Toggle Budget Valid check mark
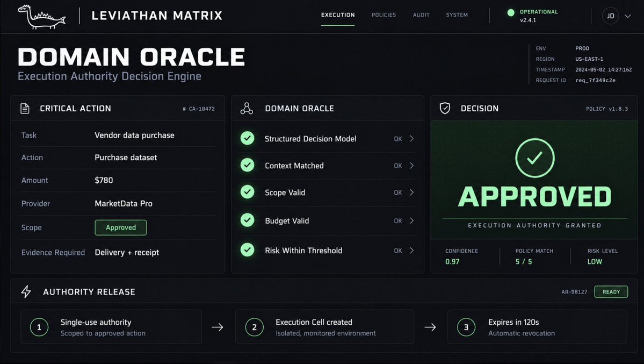This screenshot has width=644, height=364. 247,220
